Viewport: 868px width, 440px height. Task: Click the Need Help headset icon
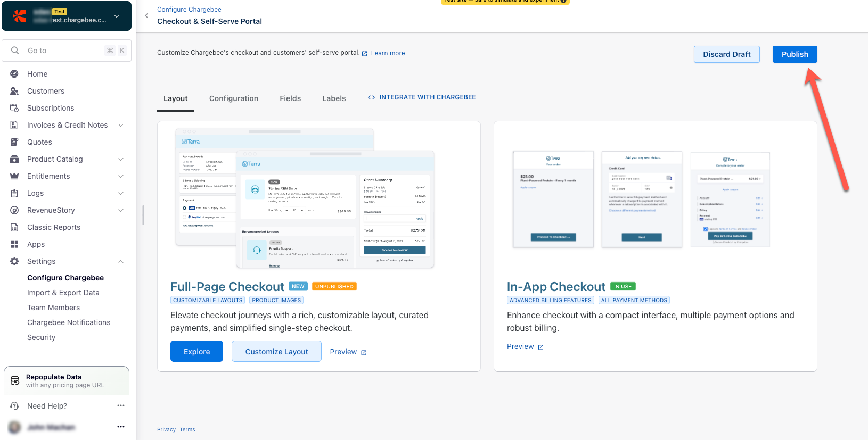pos(14,406)
